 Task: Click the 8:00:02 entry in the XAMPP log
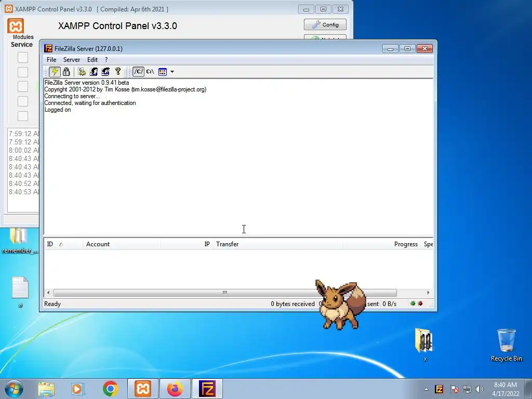(x=24, y=150)
